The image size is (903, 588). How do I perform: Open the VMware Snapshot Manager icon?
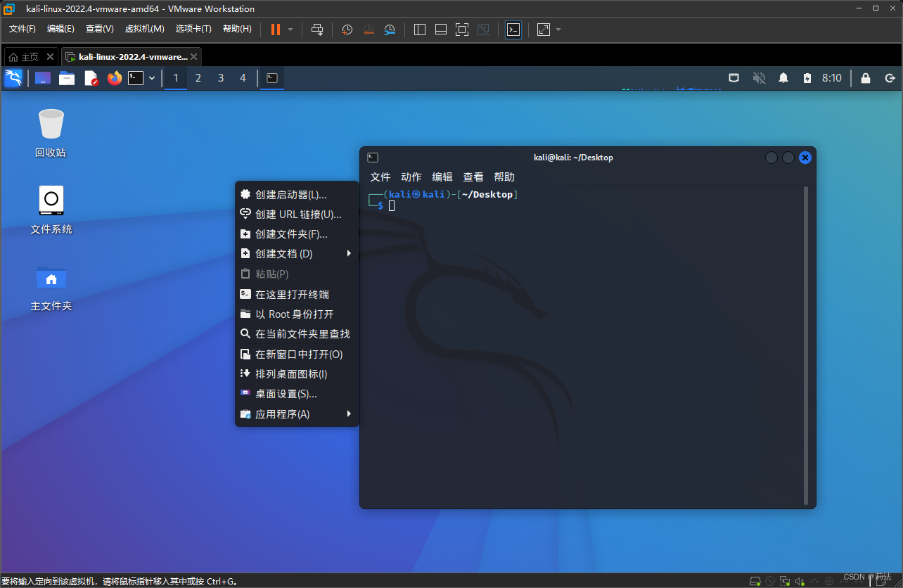pos(391,30)
